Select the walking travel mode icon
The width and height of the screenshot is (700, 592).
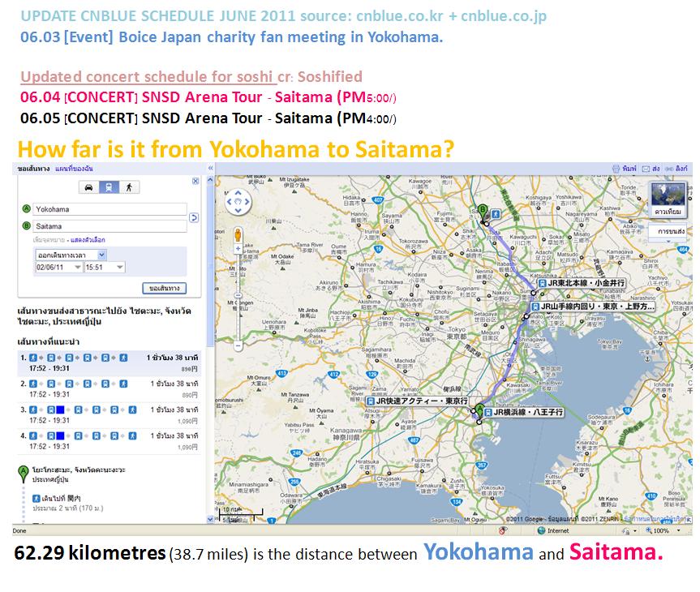129,187
